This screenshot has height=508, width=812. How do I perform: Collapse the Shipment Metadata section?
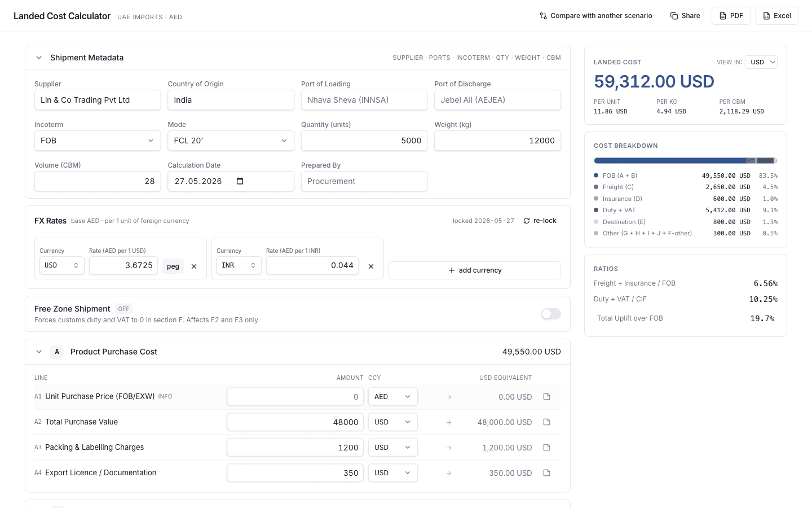pyautogui.click(x=39, y=58)
